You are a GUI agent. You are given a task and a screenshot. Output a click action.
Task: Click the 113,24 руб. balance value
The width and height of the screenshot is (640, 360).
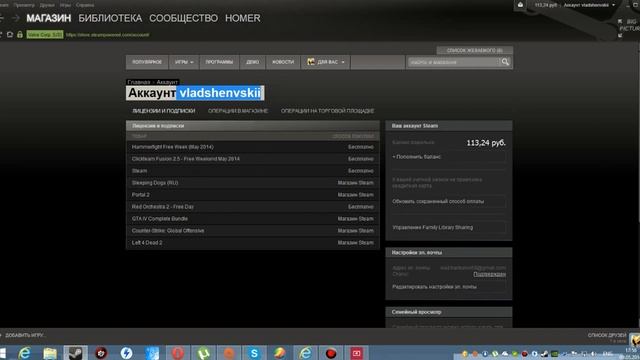tap(486, 143)
